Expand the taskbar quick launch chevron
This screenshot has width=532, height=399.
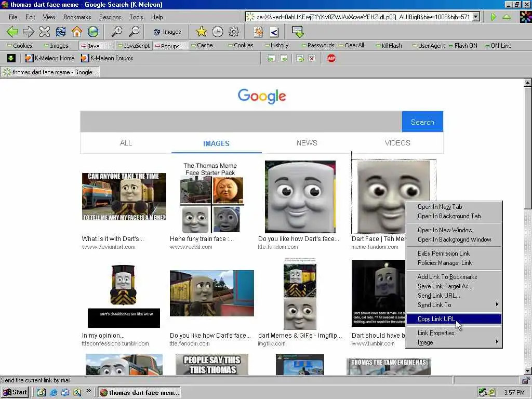[88, 391]
